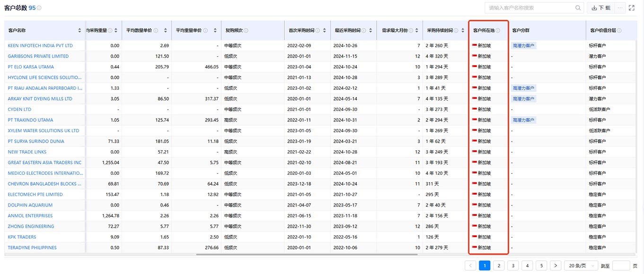
Task: Open PT ELO KARSA UTAMA link
Action: [x=31, y=67]
